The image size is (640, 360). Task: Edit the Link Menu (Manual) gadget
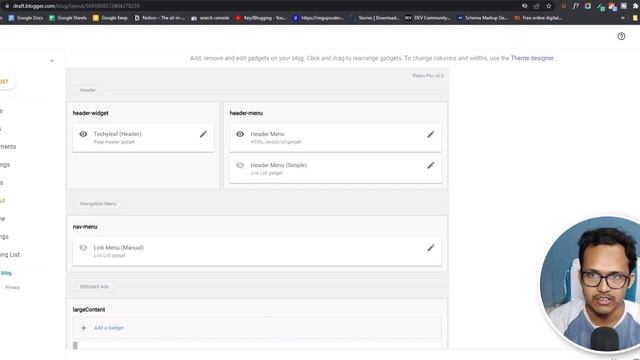pyautogui.click(x=431, y=248)
